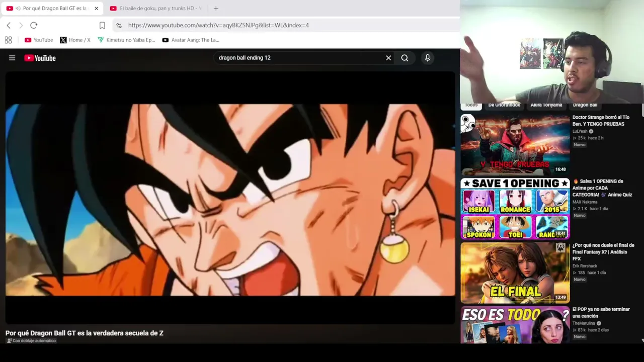This screenshot has height=362, width=644.
Task: Visit TheMarulina channel
Action: [x=584, y=323]
